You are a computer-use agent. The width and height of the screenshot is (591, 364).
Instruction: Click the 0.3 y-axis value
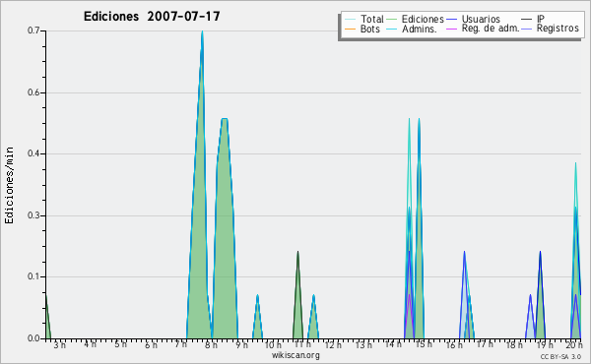pos(33,215)
